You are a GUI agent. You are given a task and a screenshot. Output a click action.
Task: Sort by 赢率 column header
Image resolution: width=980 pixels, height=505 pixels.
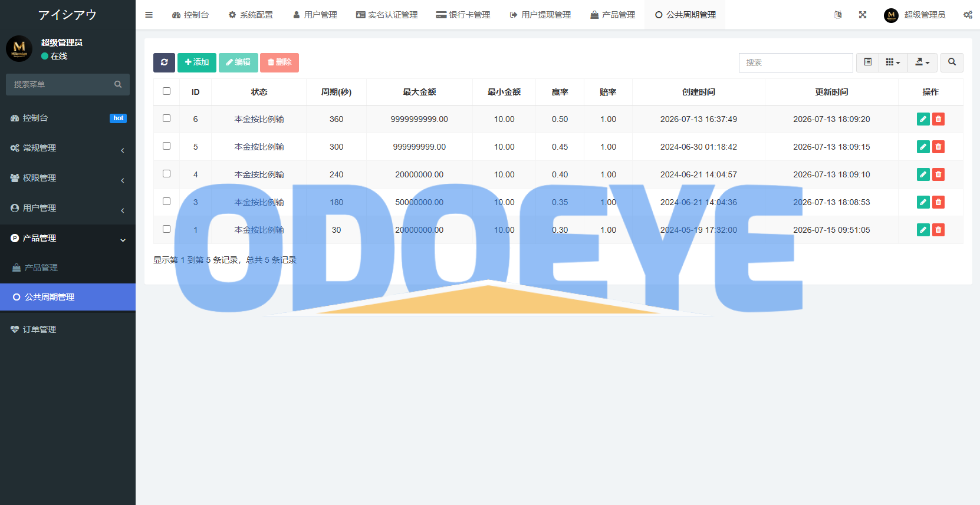pos(560,92)
